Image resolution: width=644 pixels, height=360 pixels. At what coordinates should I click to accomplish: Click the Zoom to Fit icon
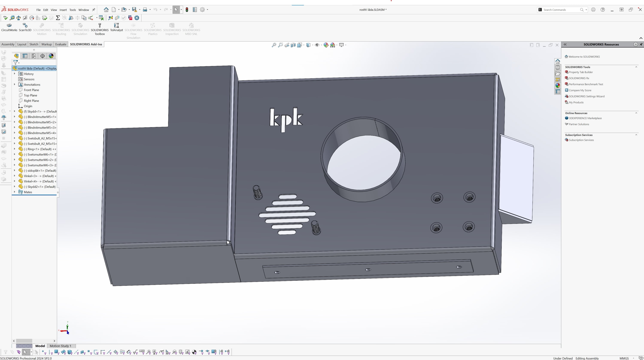(274, 45)
